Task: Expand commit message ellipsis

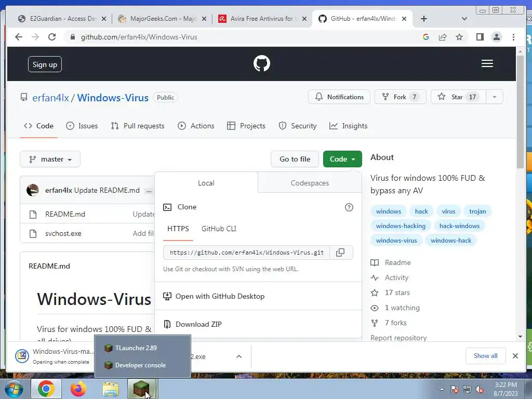Action: [149, 191]
